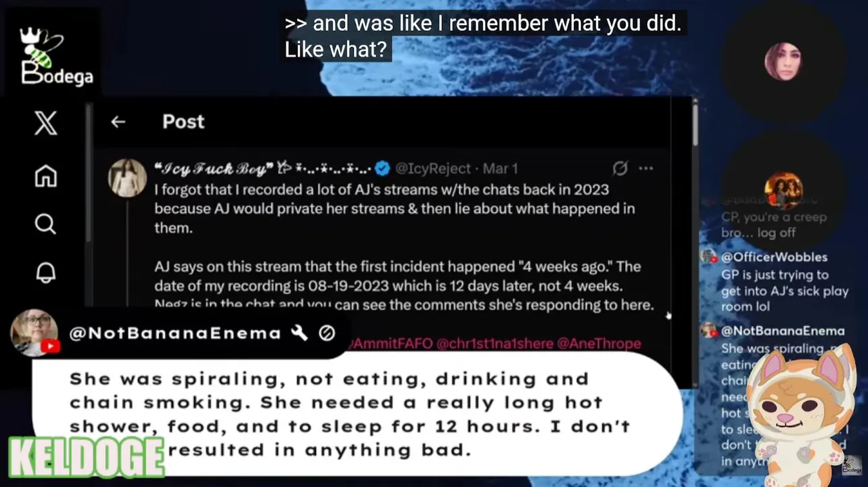Click the Mar 1 post date
The image size is (868, 487).
(500, 168)
